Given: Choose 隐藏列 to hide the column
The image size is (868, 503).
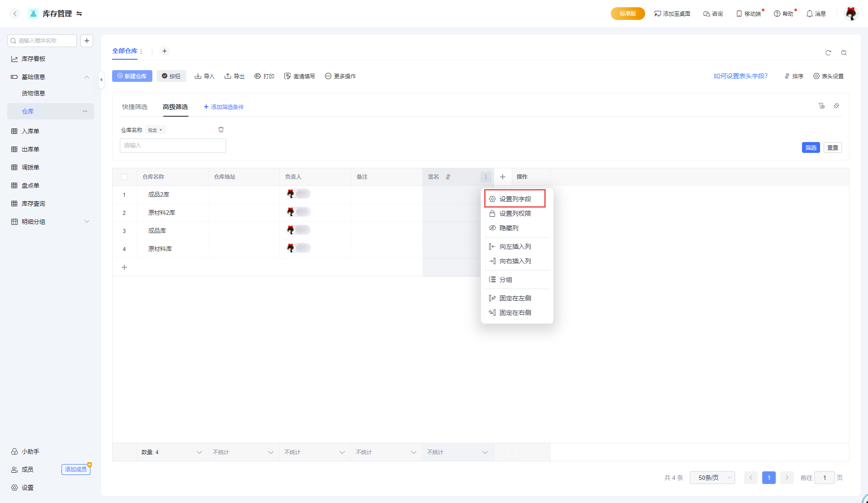Looking at the screenshot, I should (x=509, y=228).
